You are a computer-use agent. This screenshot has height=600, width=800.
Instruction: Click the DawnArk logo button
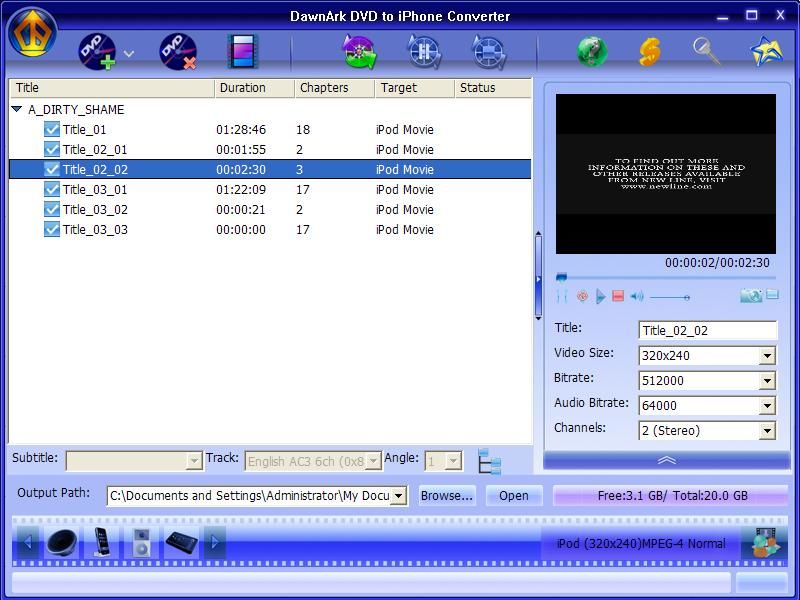pos(32,32)
